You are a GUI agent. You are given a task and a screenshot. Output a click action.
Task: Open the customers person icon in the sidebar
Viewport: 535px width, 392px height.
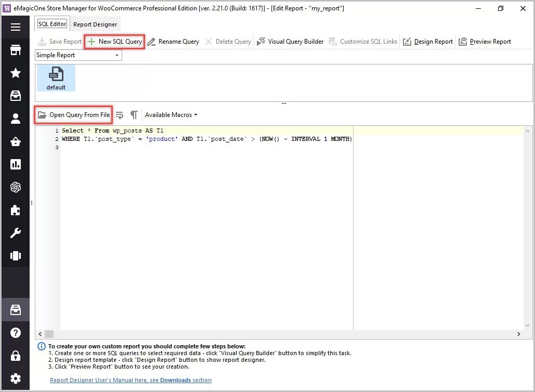coord(16,119)
